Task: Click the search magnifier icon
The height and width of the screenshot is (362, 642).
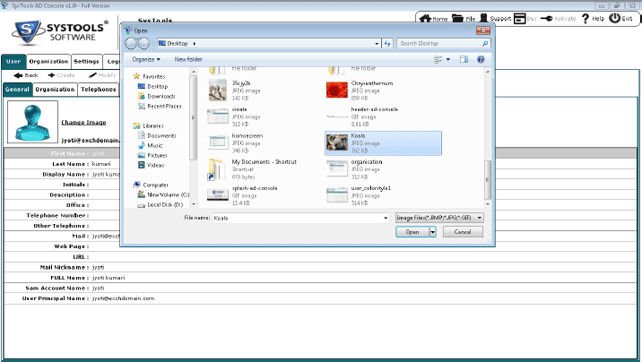Action: tap(485, 43)
